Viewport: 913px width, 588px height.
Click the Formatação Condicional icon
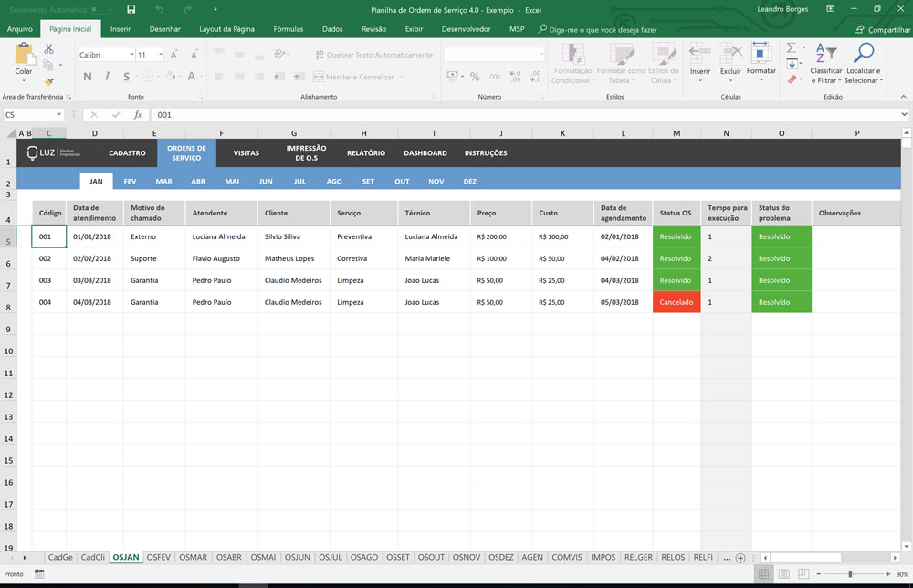point(573,55)
